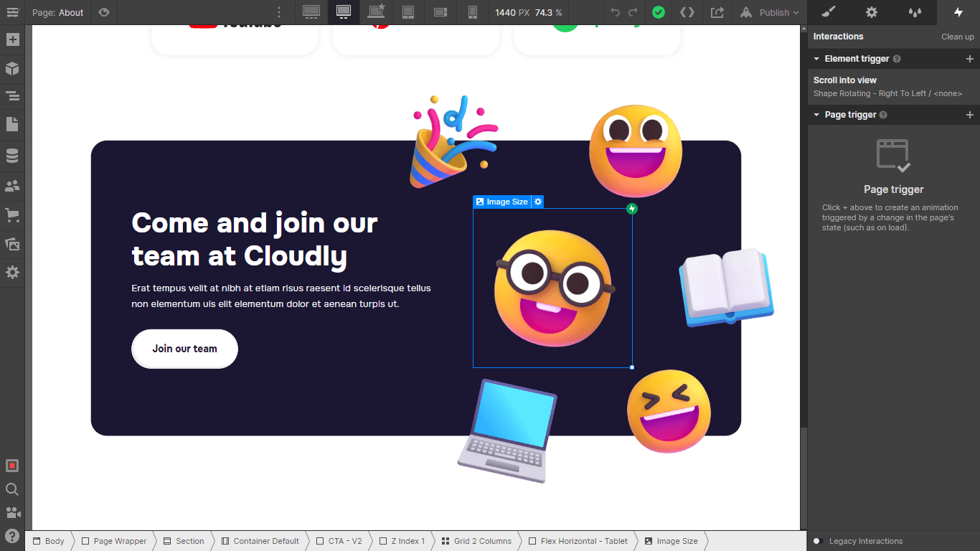Select Z Index 1 breadcrumb
This screenshot has width=980, height=551.
(402, 541)
